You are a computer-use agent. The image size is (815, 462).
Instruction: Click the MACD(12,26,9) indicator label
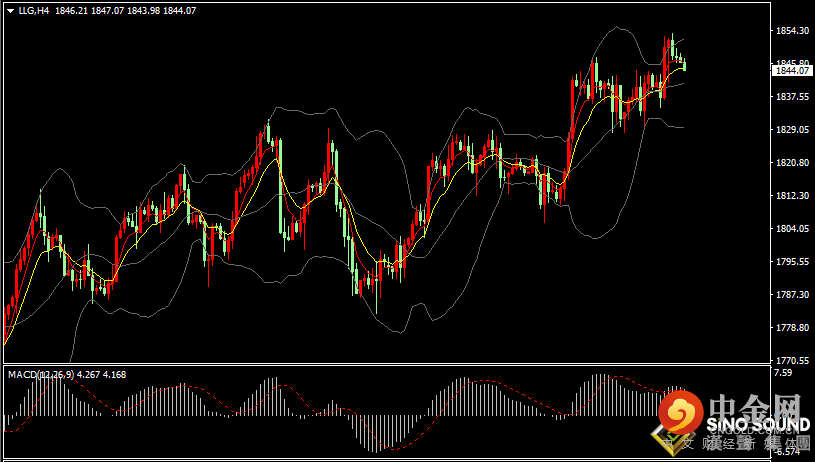point(42,374)
